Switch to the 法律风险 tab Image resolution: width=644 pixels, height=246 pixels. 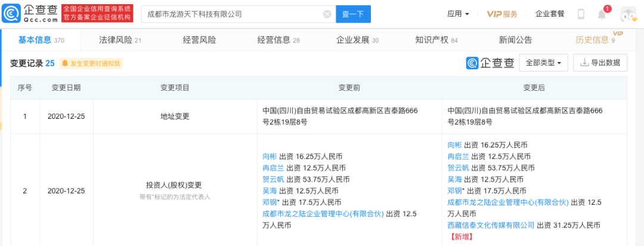tap(120, 40)
